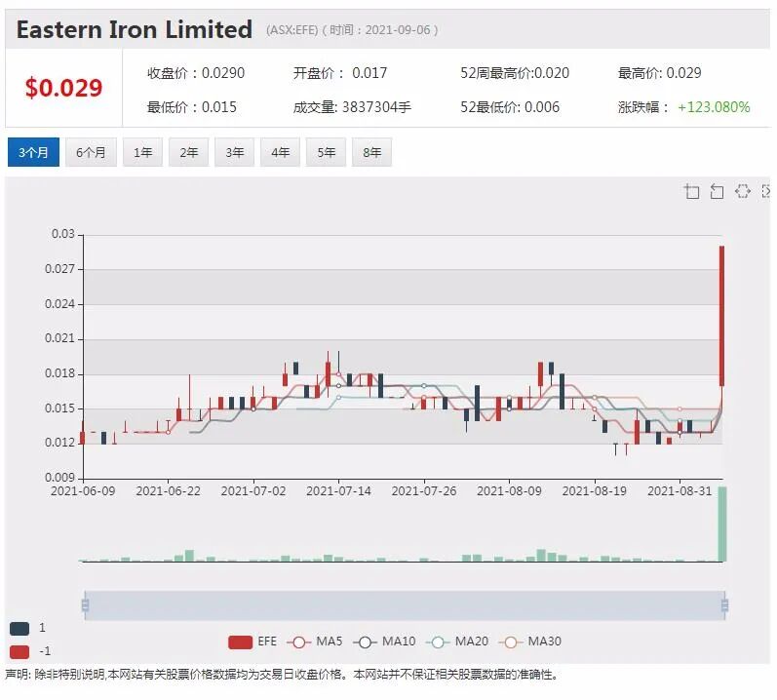Click the 0.009 y-axis label
777x700 pixels.
pyautogui.click(x=60, y=478)
